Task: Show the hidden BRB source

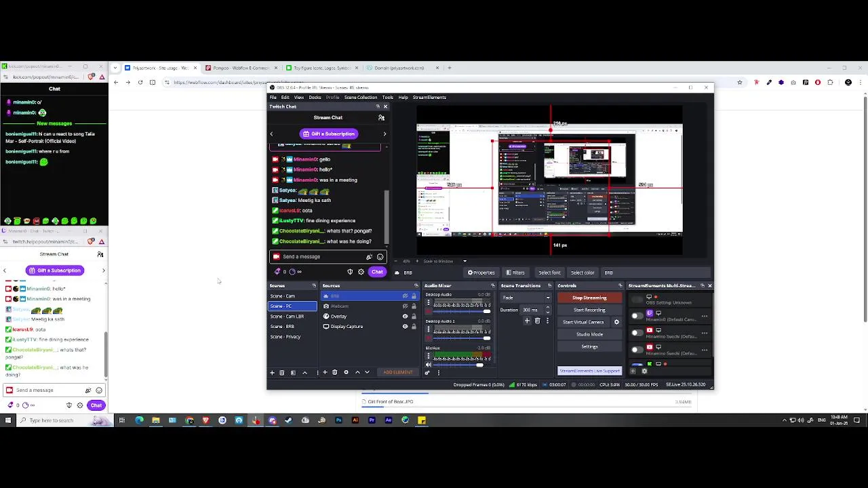Action: [x=405, y=296]
